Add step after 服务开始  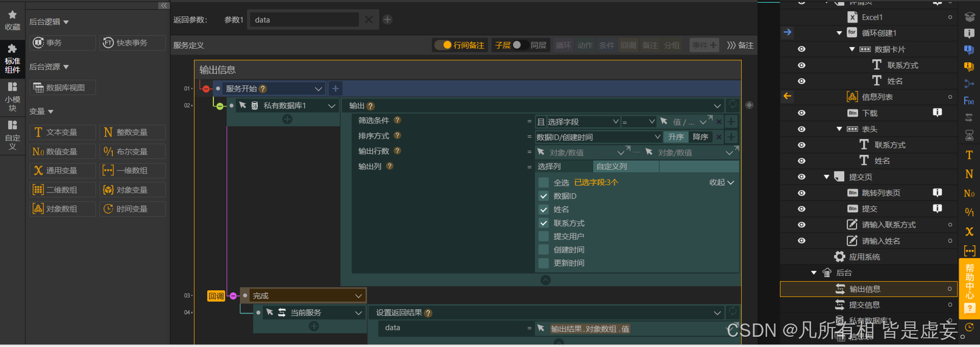(x=335, y=88)
